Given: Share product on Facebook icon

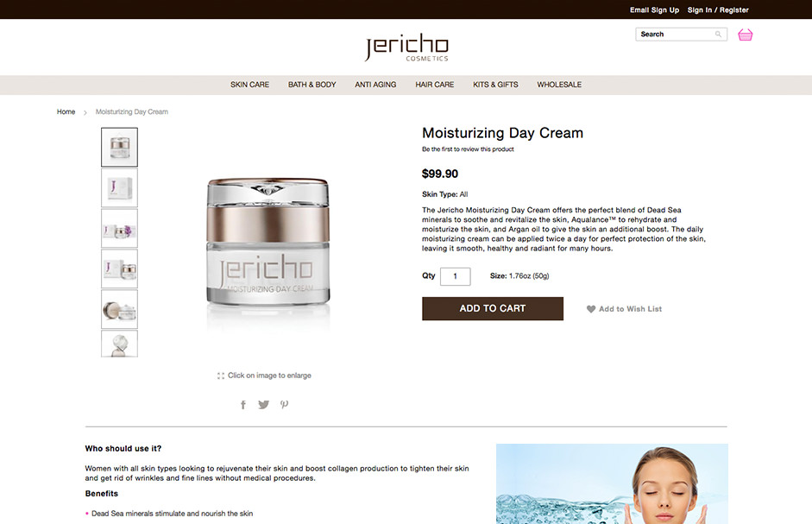Looking at the screenshot, I should [x=242, y=405].
